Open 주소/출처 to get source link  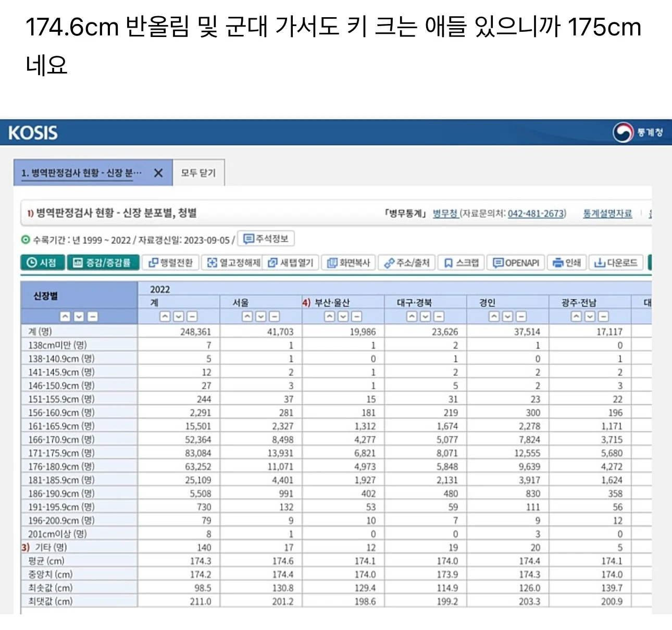tap(407, 262)
